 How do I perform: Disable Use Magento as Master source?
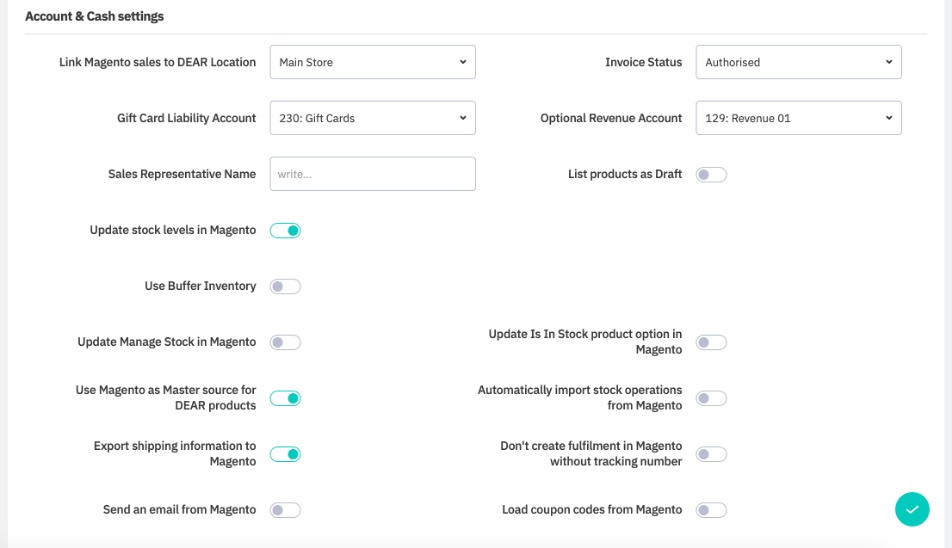pos(285,399)
